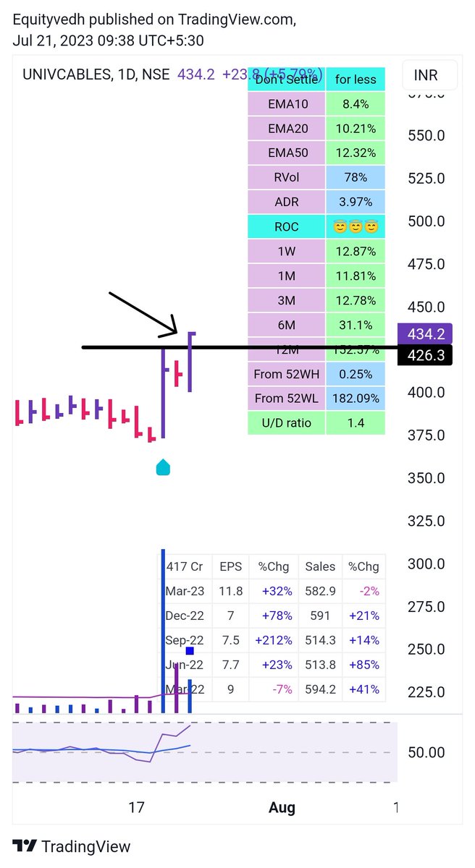Select the 6M row label
This screenshot has height=868, width=475.
point(287,325)
